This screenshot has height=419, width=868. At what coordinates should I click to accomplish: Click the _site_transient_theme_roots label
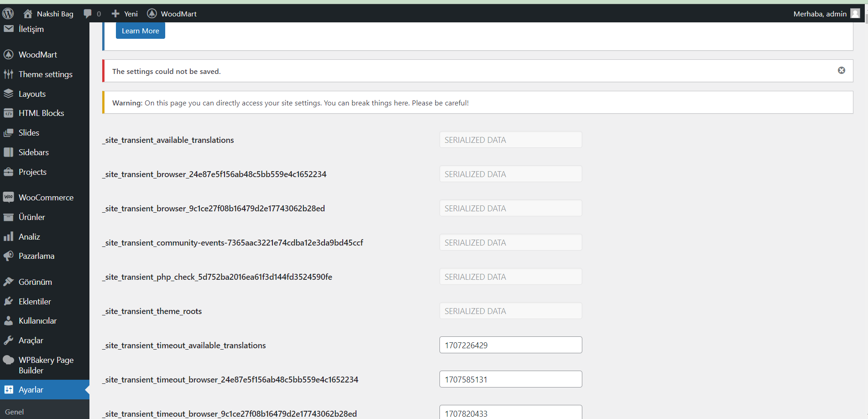[152, 311]
